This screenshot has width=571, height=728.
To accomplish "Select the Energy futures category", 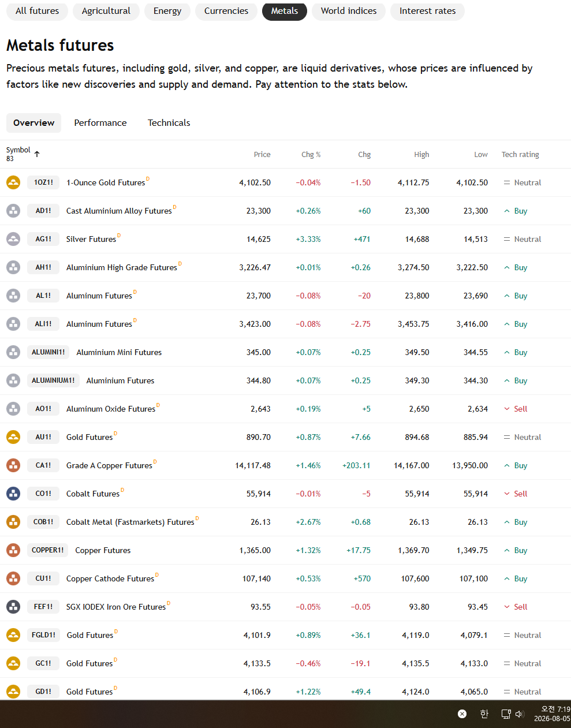I will 167,11.
